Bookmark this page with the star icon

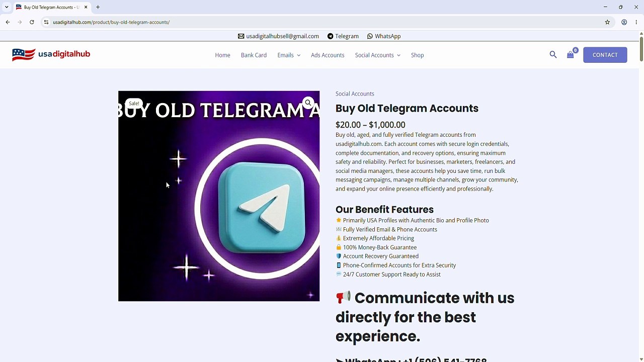point(607,22)
